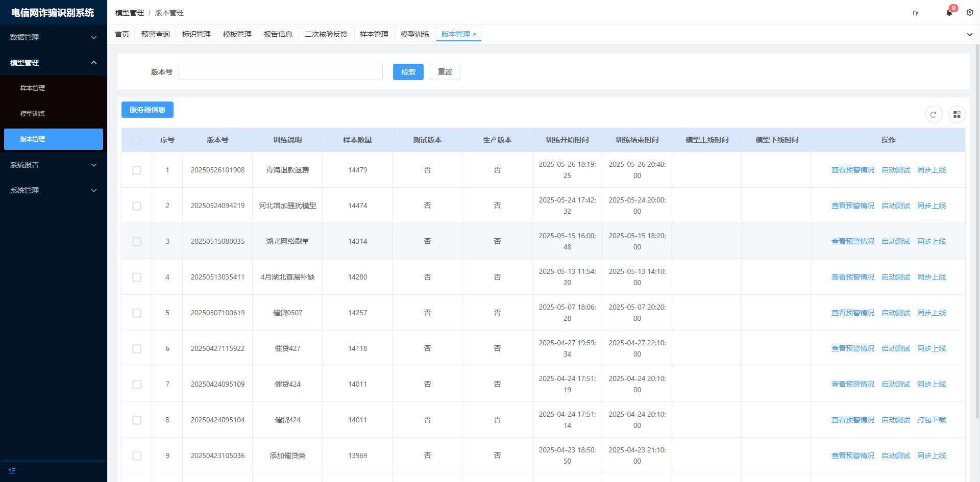Open the column display grid icon

click(957, 115)
